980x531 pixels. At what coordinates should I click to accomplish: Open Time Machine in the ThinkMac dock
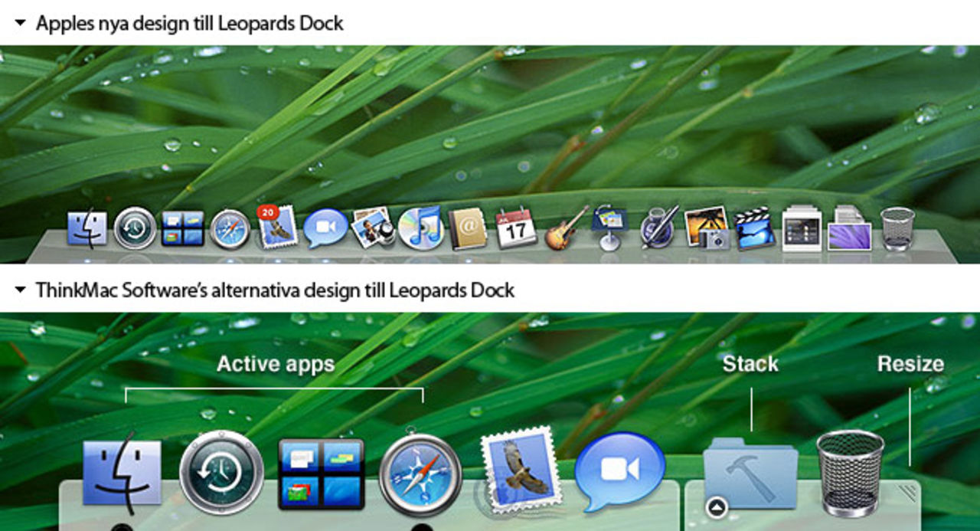click(221, 471)
